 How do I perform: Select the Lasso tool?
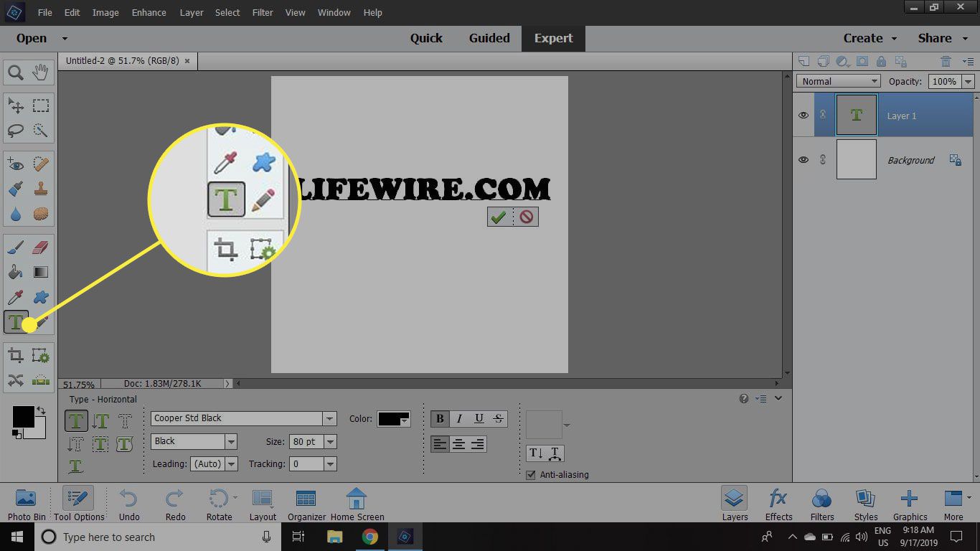(x=16, y=131)
